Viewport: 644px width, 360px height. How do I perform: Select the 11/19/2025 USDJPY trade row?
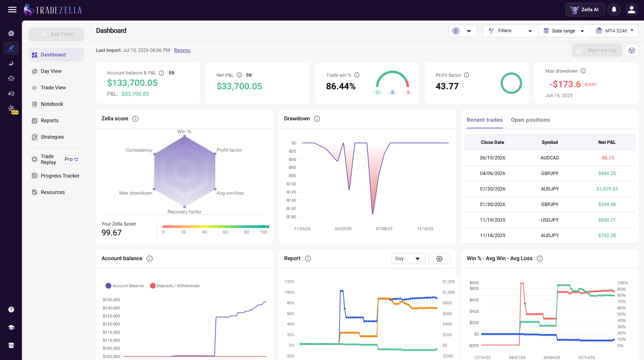tap(550, 220)
